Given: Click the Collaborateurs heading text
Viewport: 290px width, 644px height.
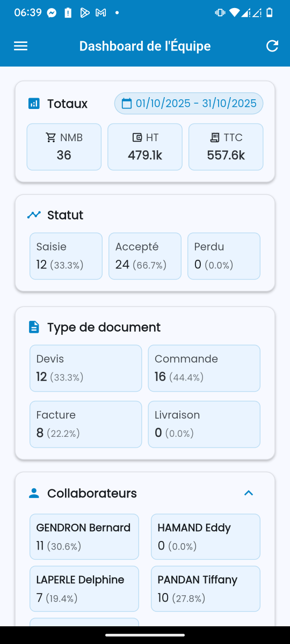Looking at the screenshot, I should (x=92, y=493).
